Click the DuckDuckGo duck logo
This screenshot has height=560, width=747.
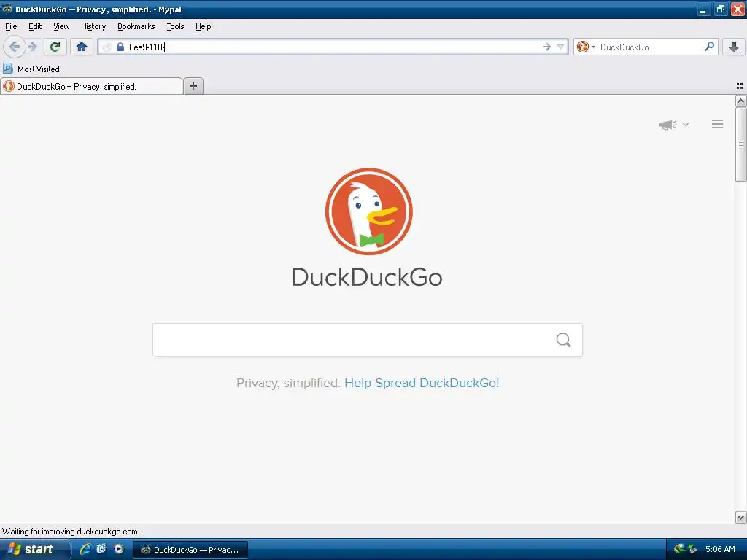tap(368, 211)
